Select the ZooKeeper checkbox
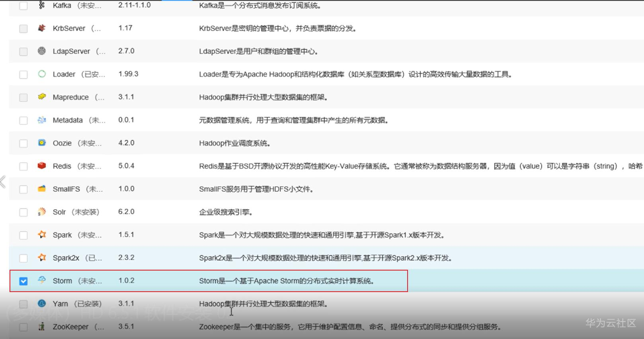Image resolution: width=644 pixels, height=339 pixels. pos(23,327)
